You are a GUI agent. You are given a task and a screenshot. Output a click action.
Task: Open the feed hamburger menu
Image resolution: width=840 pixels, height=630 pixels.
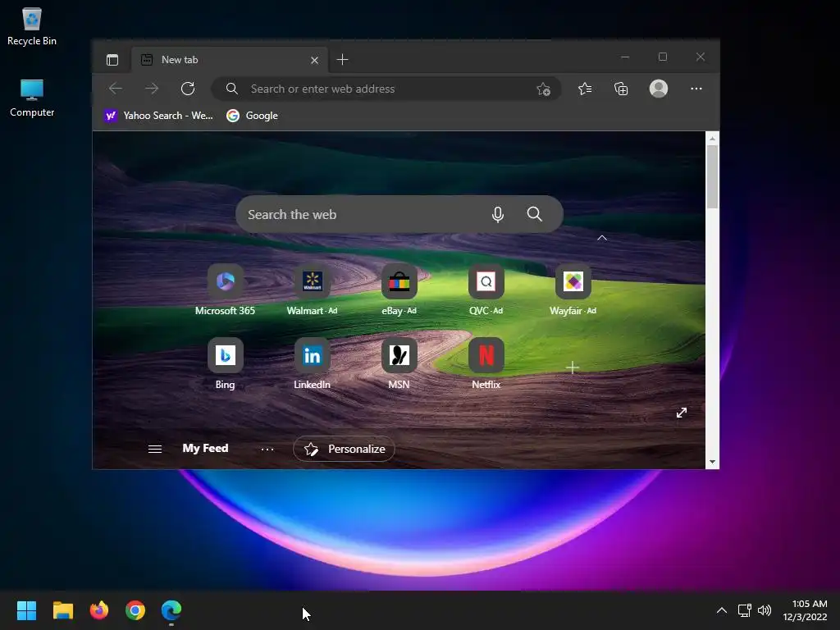(155, 449)
